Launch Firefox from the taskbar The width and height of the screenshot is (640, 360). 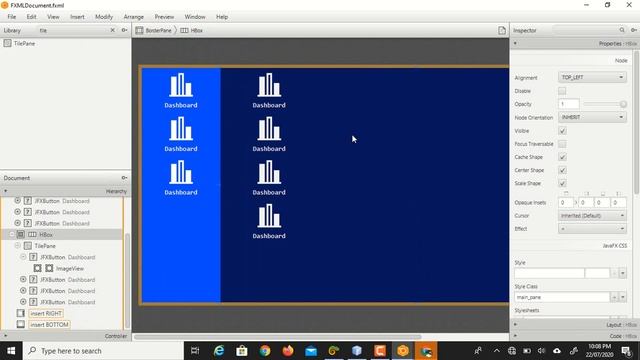[288, 351]
